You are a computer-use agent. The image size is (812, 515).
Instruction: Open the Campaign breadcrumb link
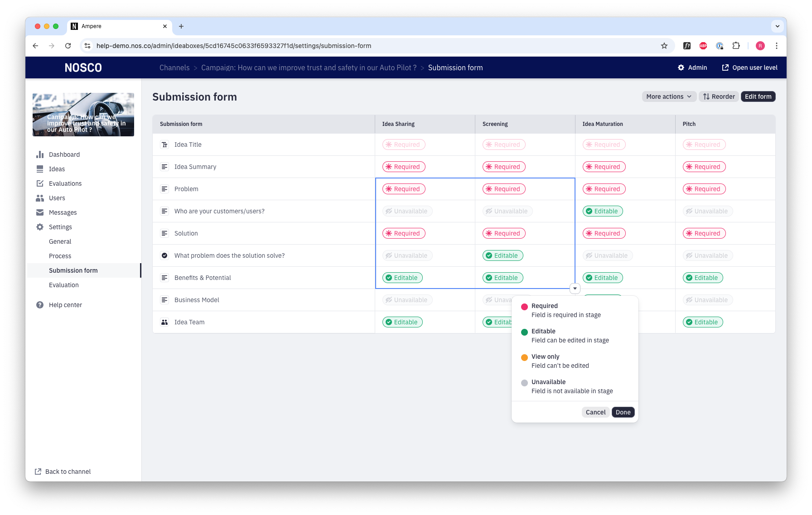coord(309,67)
